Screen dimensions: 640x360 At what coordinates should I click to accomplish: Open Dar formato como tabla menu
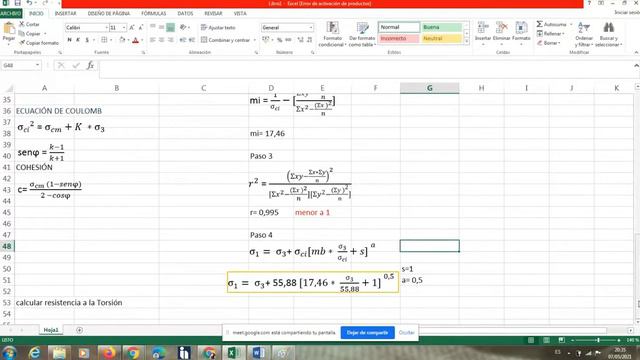tap(362, 34)
